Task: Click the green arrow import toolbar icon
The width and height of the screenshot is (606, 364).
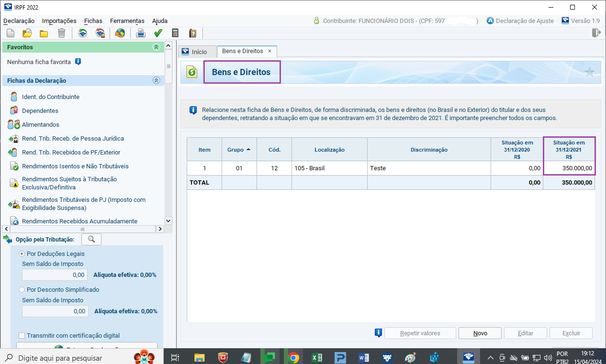Action: point(83,33)
